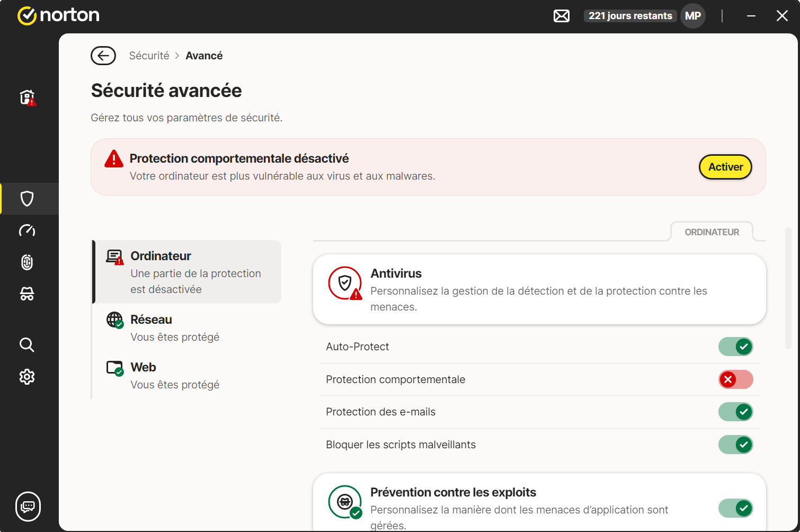Image resolution: width=800 pixels, height=532 pixels.
Task: Click the Sécurité breadcrumb link
Action: point(149,56)
